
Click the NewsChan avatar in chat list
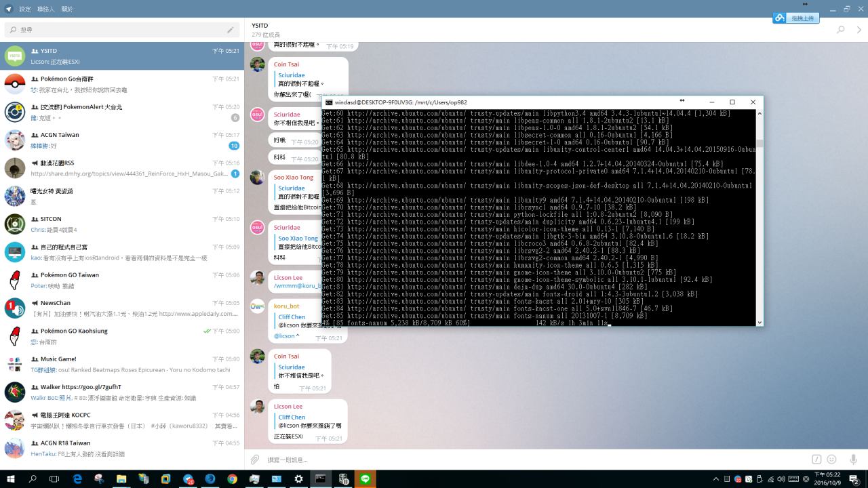15,308
